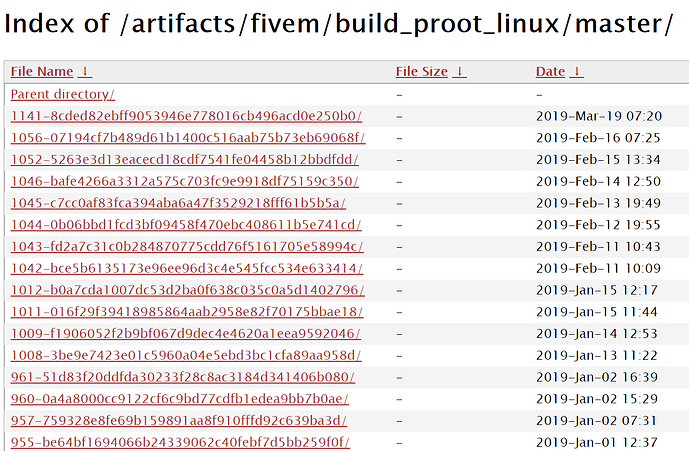Open build folder 961-51d83f20ddfda30233f28c8ac3184d341406b080

183,377
